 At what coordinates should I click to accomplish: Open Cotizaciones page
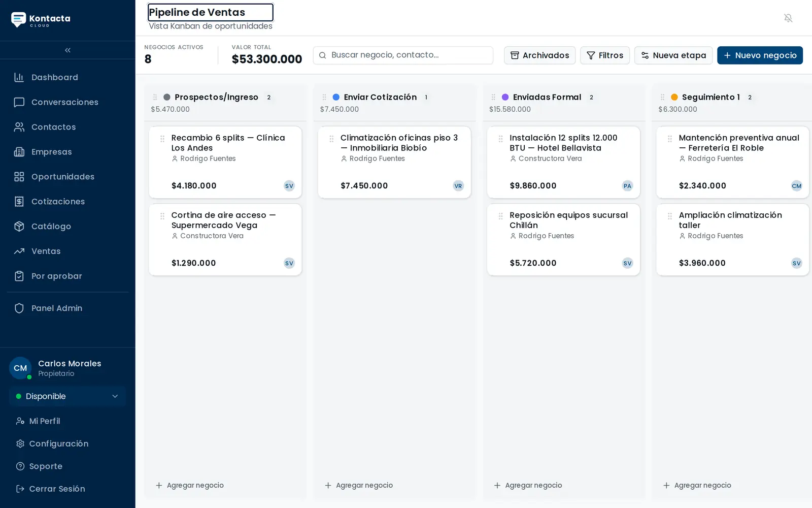(67, 202)
